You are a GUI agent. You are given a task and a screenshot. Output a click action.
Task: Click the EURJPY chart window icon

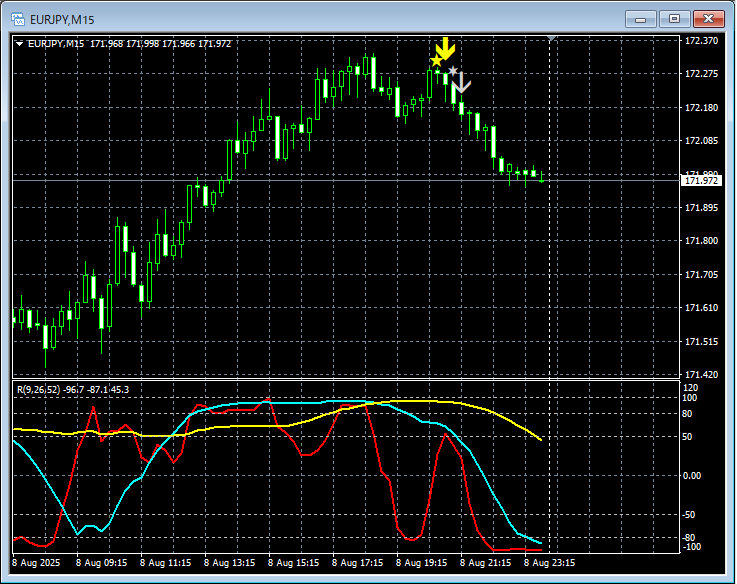tap(18, 19)
